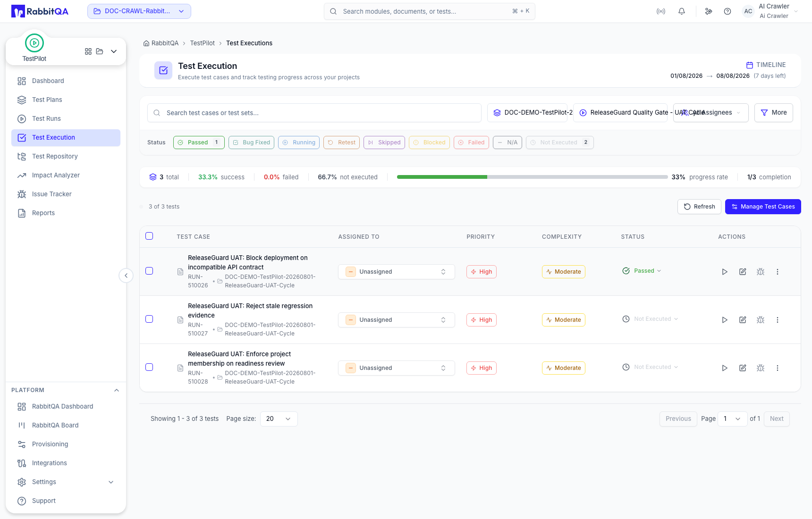Click the search test cases field
812x519 pixels.
[314, 113]
